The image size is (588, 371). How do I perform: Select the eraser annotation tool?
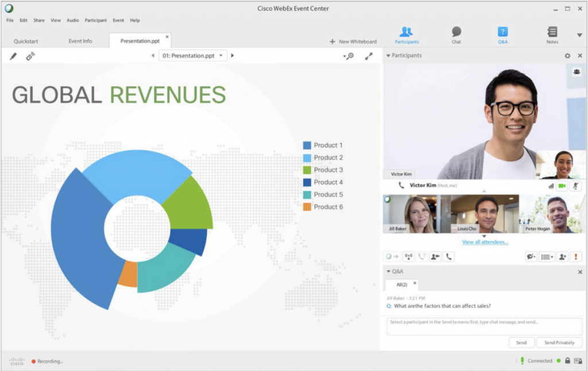pyautogui.click(x=30, y=56)
